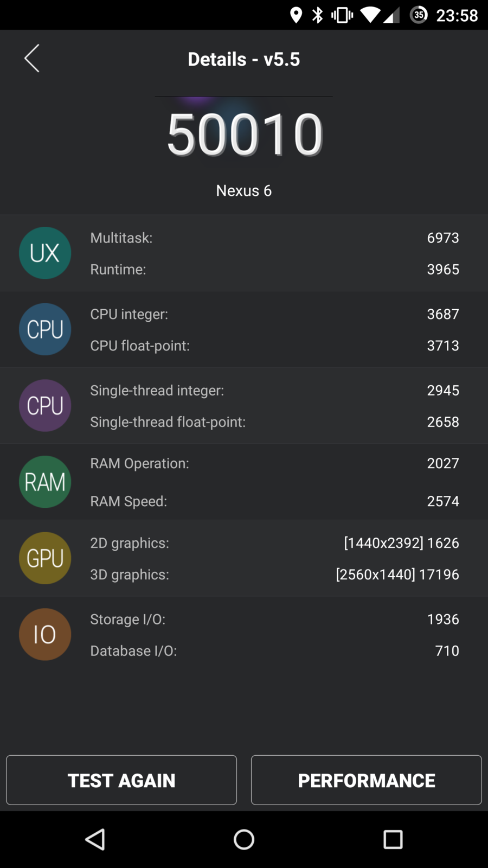Tap the brown IO category icon

pyautogui.click(x=45, y=634)
